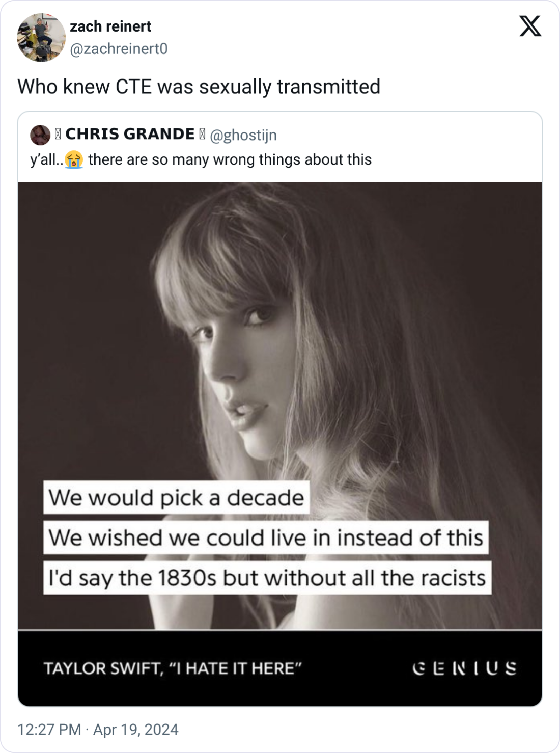Click the "I'd say the 1830s" lyric line
The width and height of the screenshot is (560, 753).
267,578
